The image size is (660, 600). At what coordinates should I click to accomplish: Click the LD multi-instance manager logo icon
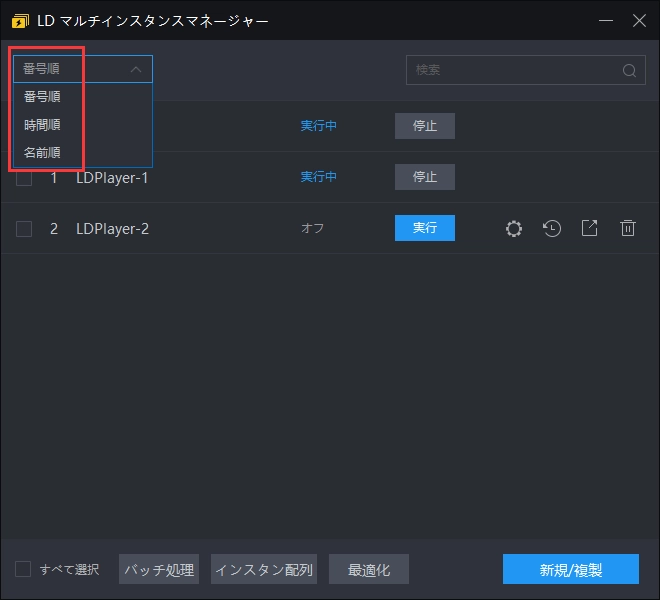point(20,21)
